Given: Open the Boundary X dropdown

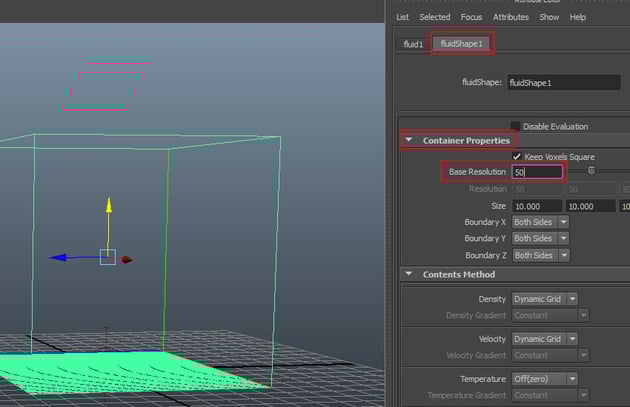Looking at the screenshot, I should click(540, 222).
